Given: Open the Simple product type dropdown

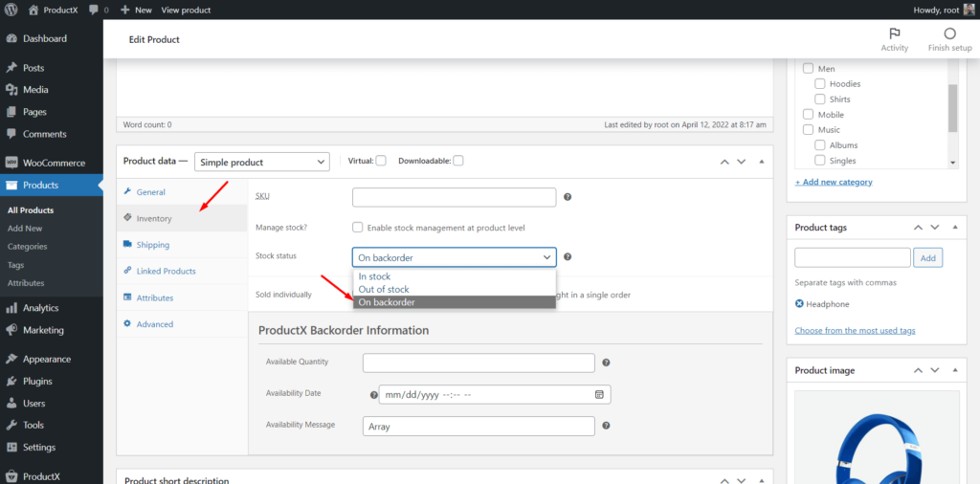Looking at the screenshot, I should click(x=262, y=162).
